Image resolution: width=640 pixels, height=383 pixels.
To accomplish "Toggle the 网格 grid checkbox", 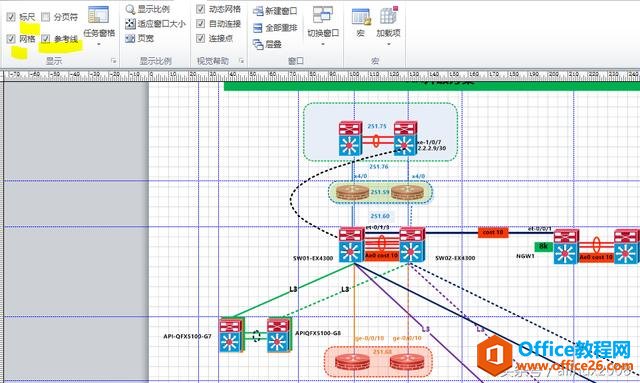I will pyautogui.click(x=11, y=39).
